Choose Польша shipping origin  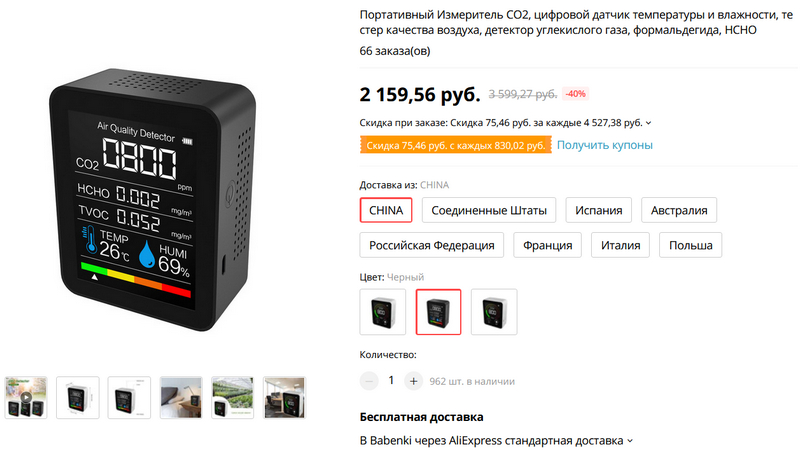690,245
